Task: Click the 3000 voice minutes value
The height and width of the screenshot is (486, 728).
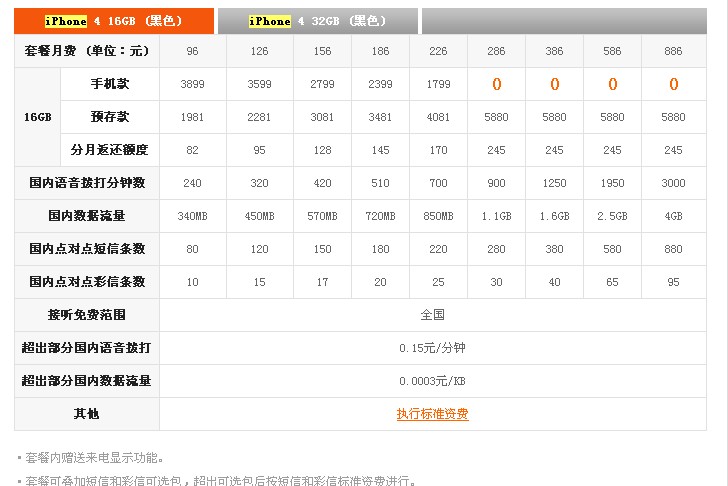Action: (673, 183)
